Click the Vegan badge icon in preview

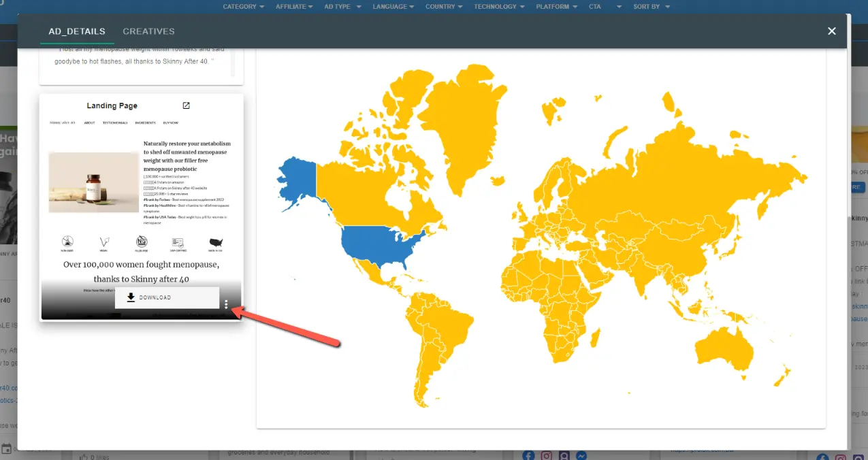click(x=104, y=242)
